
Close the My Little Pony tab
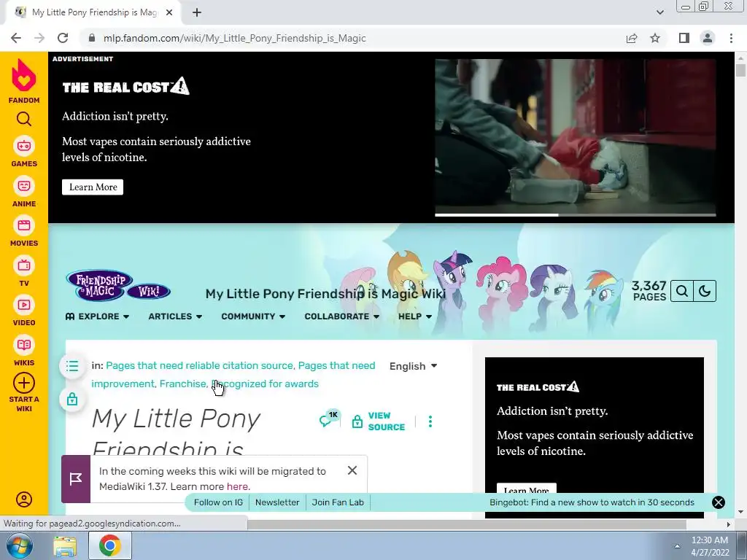169,12
